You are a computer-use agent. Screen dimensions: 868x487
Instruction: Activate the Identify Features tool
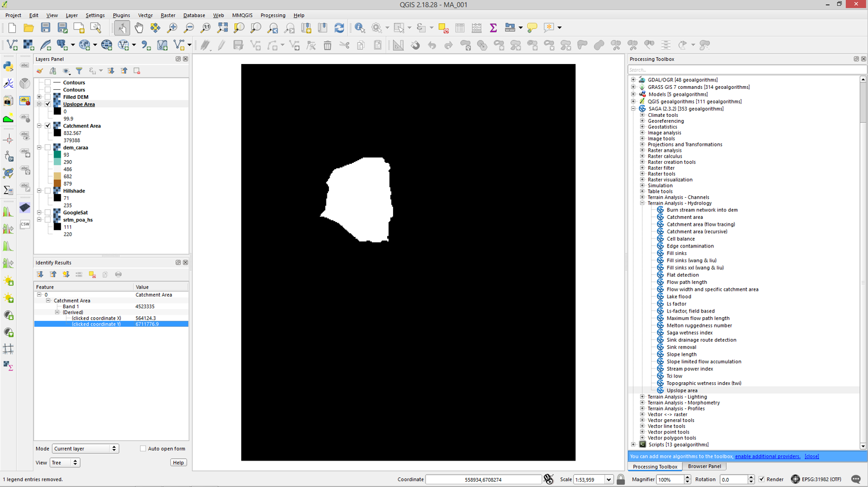click(x=360, y=27)
